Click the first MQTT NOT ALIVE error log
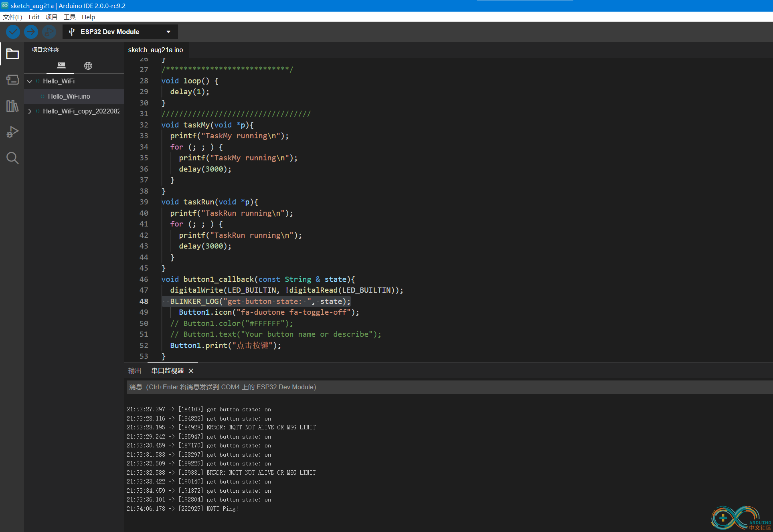 [221, 427]
